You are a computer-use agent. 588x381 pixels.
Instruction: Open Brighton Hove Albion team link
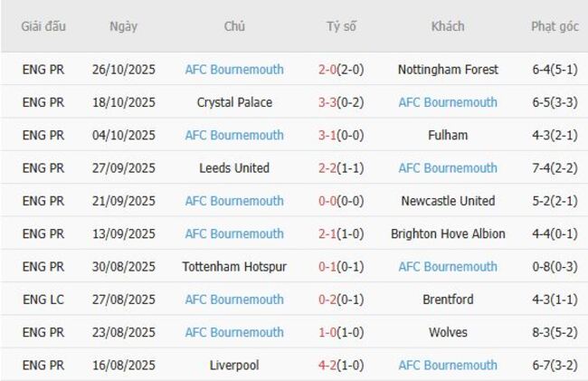click(448, 233)
